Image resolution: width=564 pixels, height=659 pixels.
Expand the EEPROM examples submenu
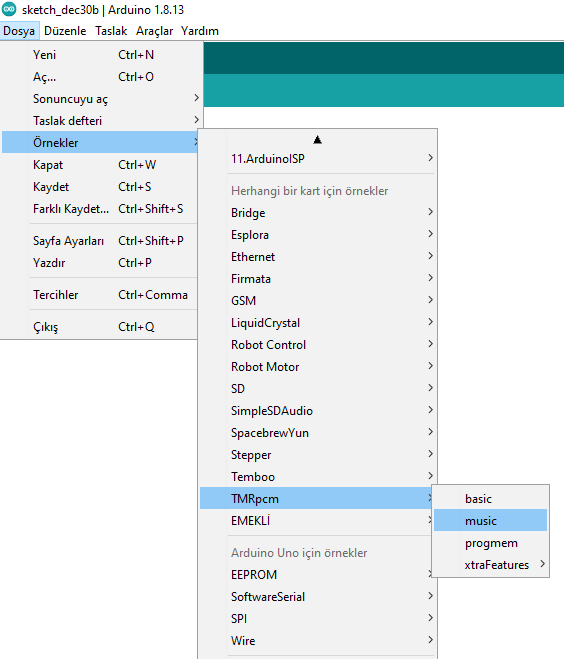point(316,575)
